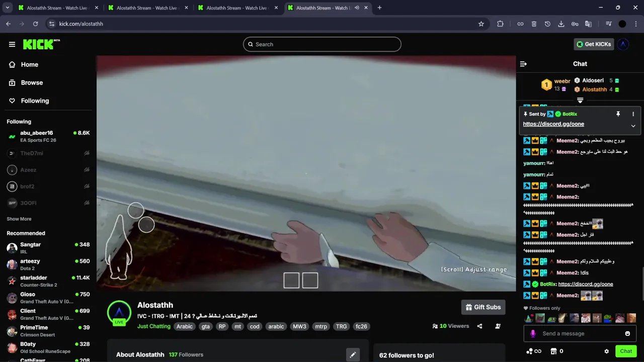Screen dimensions: 644x362
Task: Click the emoji picker in message box
Action: 627,333
